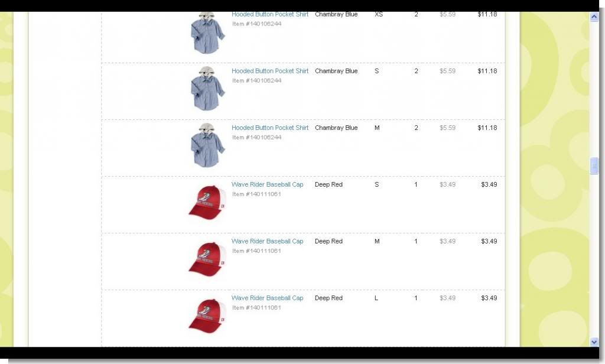Open Hooded Button Pocket Shirt link, size M

tap(269, 128)
